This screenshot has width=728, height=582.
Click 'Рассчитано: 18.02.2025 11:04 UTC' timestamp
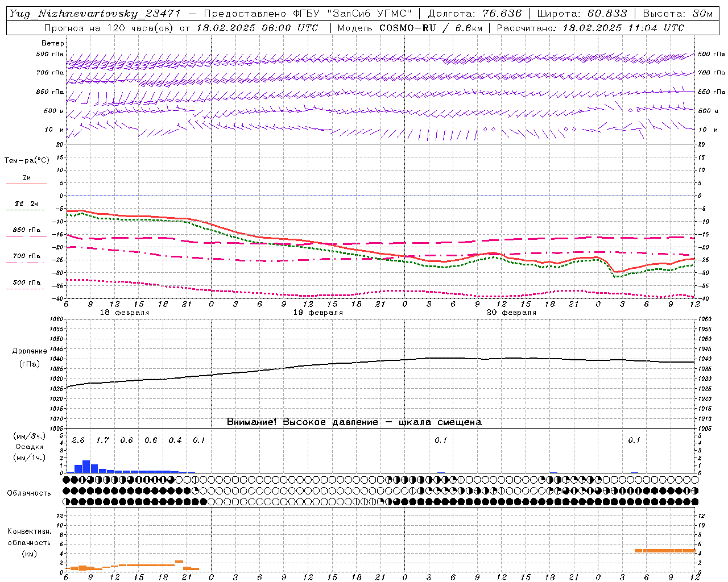pos(590,28)
